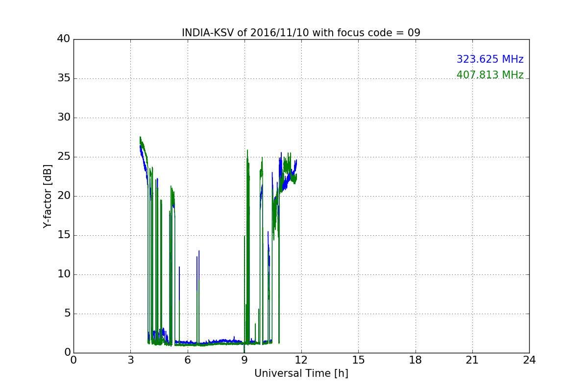Select the green 407.813 MHz legend label
This screenshot has width=588, height=392.
(x=490, y=75)
